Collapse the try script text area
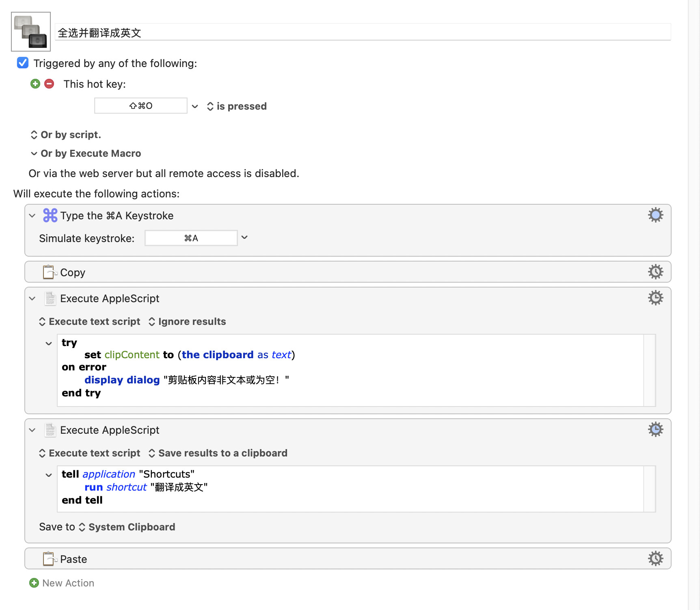The width and height of the screenshot is (700, 610). click(x=49, y=344)
